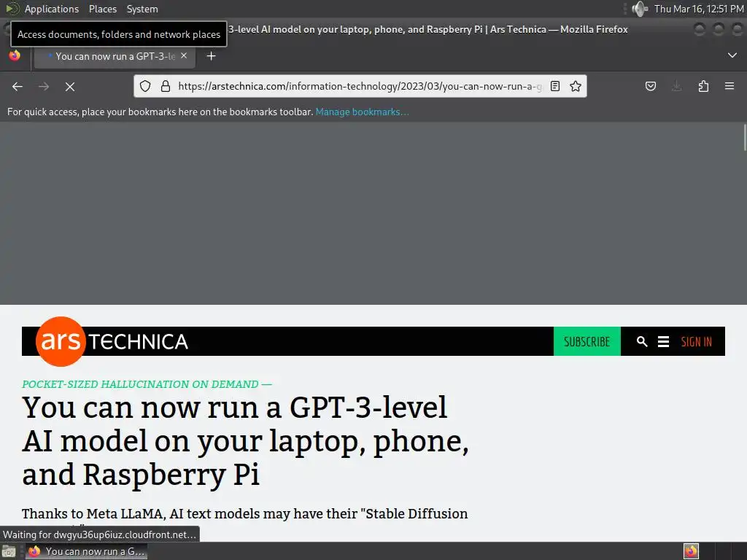Click the article headline text
The height and width of the screenshot is (560, 747).
pyautogui.click(x=245, y=440)
